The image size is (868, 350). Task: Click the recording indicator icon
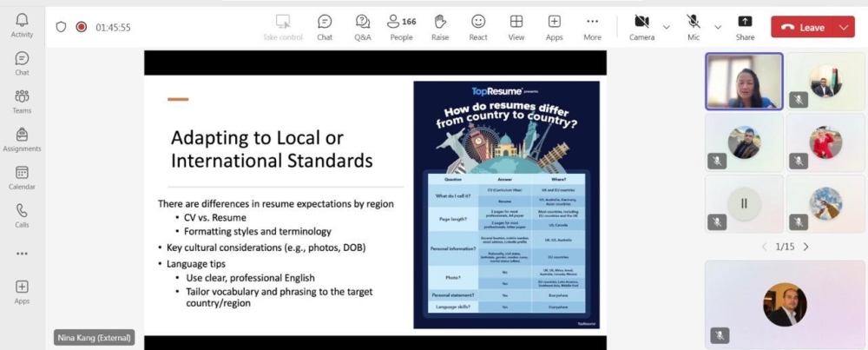click(82, 27)
